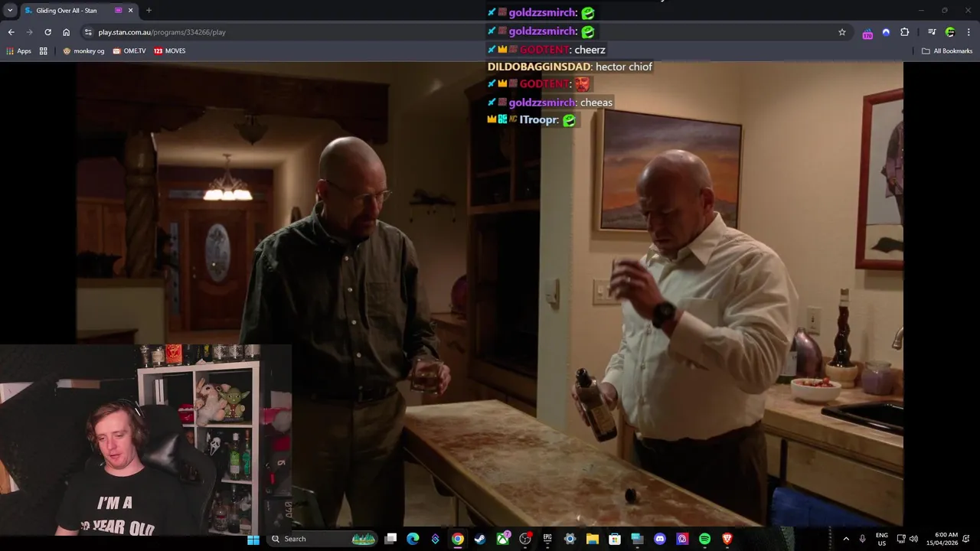
Task: Open the blue NordVPN-style extension icon
Action: point(886,32)
